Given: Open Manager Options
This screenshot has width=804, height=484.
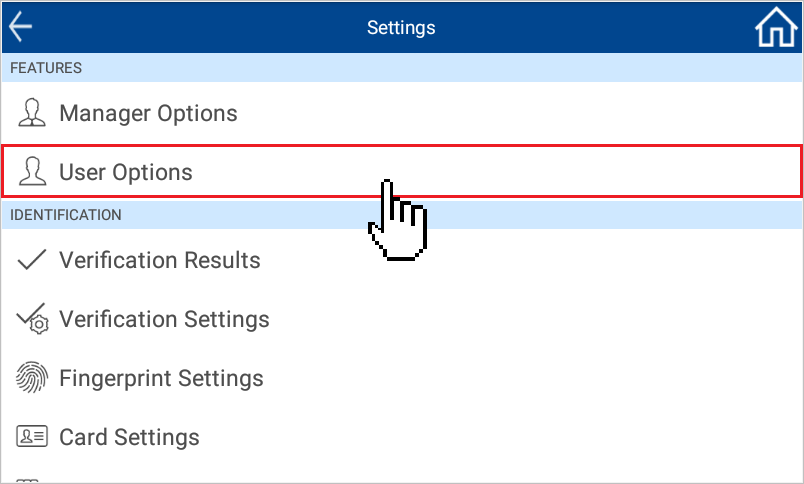Looking at the screenshot, I should point(402,113).
